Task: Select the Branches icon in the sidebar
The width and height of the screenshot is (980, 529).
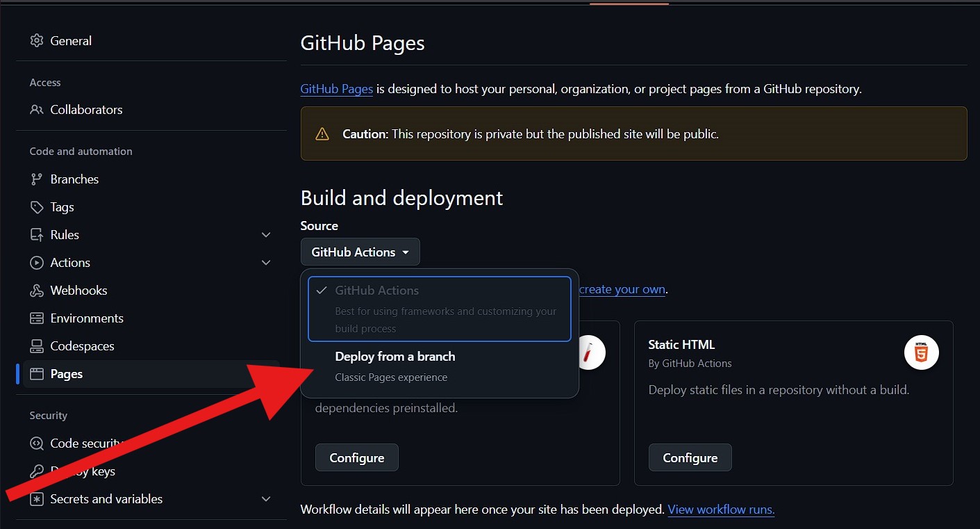Action: (36, 179)
